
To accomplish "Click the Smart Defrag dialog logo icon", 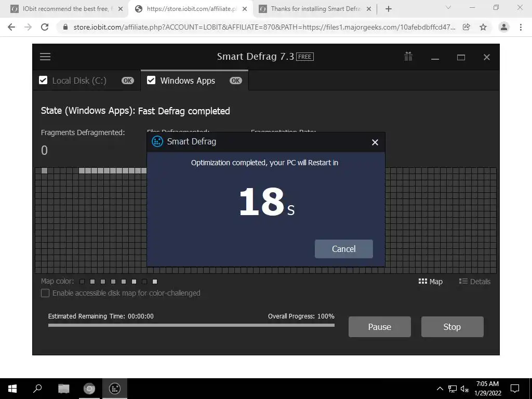I will (157, 141).
